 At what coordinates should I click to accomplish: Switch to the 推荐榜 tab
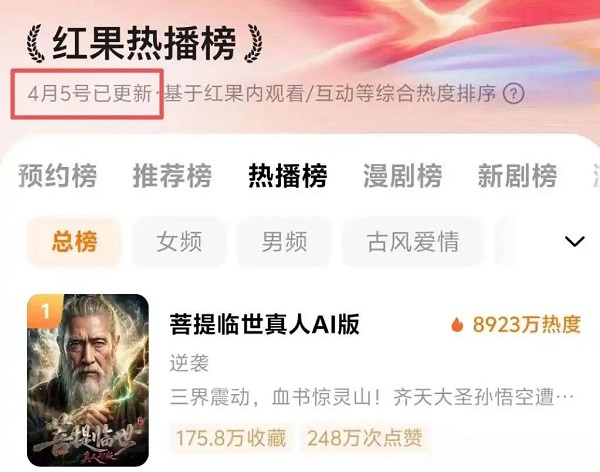tap(172, 176)
